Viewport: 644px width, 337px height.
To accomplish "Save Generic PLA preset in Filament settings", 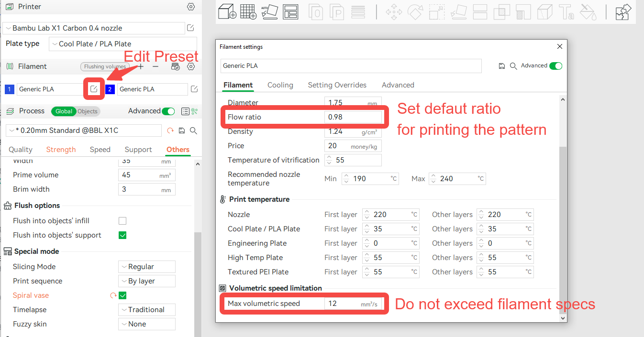I will pos(502,66).
